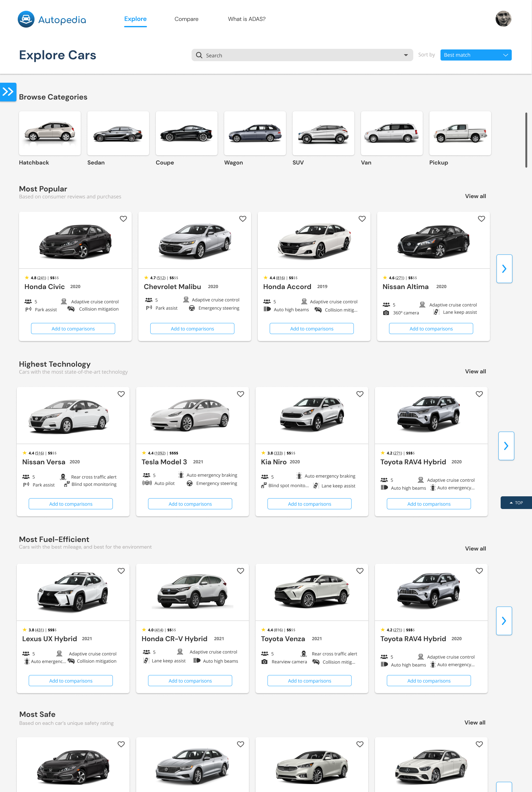Select the Sedan category thumbnail
Viewport: 532px width, 792px height.
[x=118, y=133]
